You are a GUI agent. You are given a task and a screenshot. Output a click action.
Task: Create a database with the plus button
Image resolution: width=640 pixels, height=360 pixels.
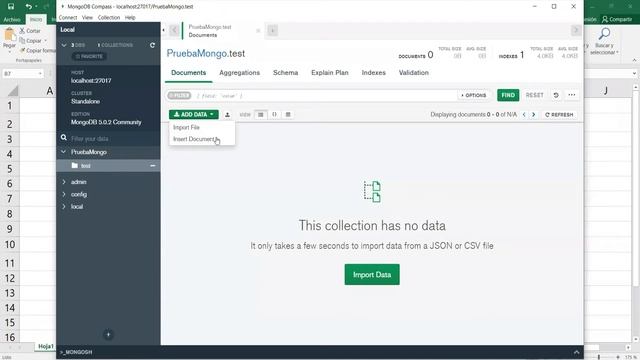click(x=108, y=335)
